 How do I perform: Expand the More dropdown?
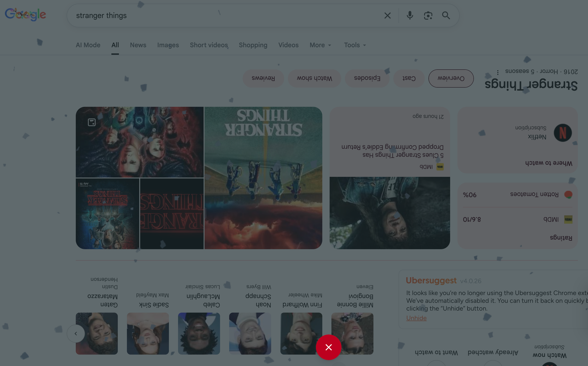(320, 45)
